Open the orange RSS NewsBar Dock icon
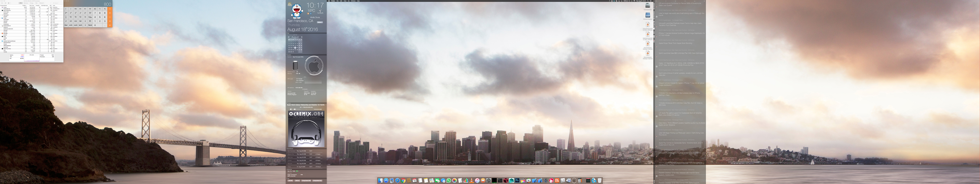Image resolution: width=980 pixels, height=184 pixels. (557, 181)
